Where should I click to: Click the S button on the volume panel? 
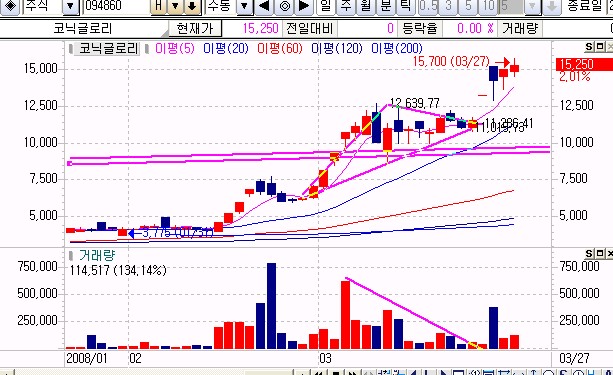click(589, 254)
